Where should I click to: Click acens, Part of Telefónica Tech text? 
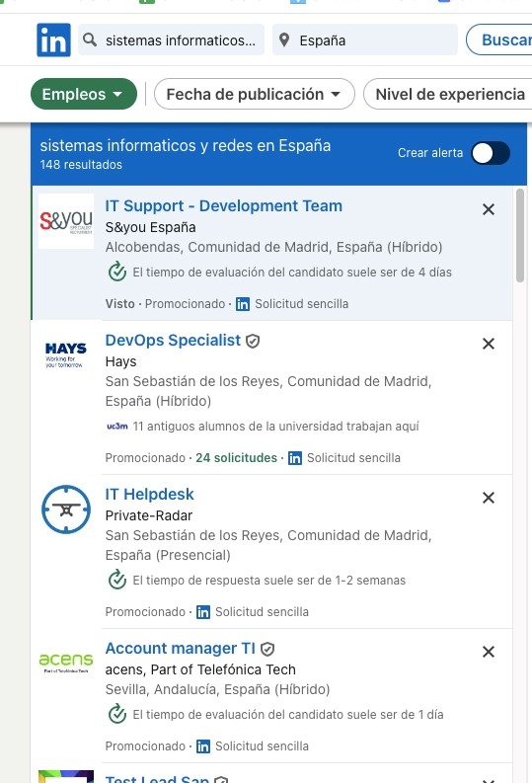pyautogui.click(x=200, y=669)
